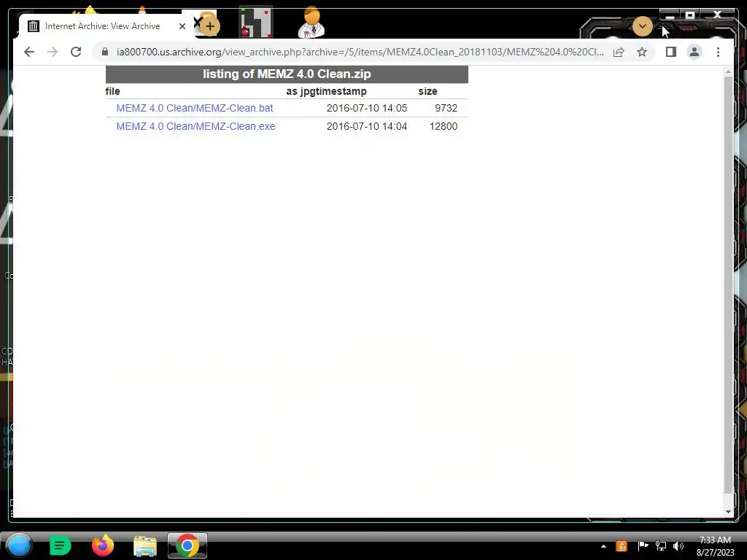Click the maze game desktop icon
The image size is (747, 560).
[x=256, y=22]
